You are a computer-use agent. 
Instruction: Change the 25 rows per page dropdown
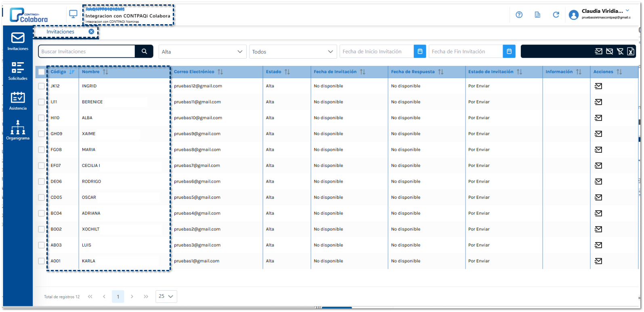pyautogui.click(x=166, y=296)
